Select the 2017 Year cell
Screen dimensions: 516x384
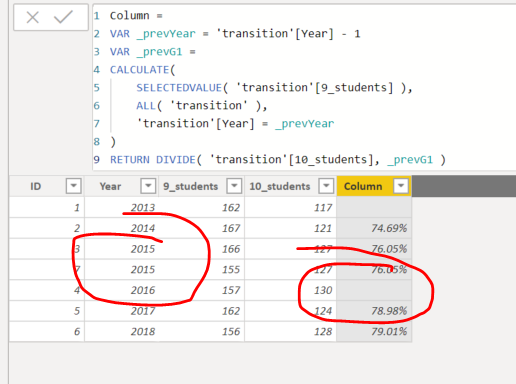pos(121,311)
